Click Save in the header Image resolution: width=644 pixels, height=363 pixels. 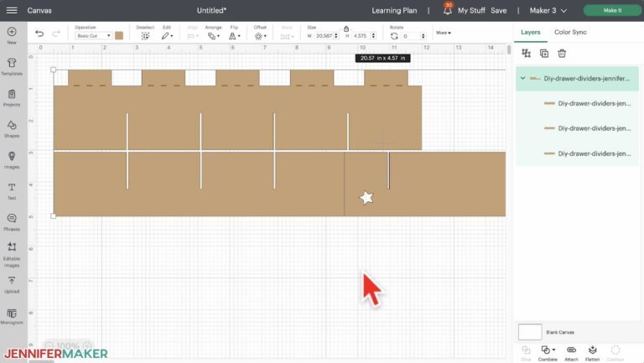point(498,10)
